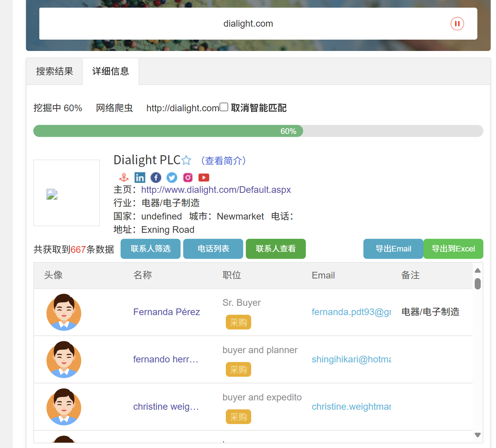The image size is (496, 448).
Task: Enable the 取消智能匹配 checkbox
Action: coord(224,107)
